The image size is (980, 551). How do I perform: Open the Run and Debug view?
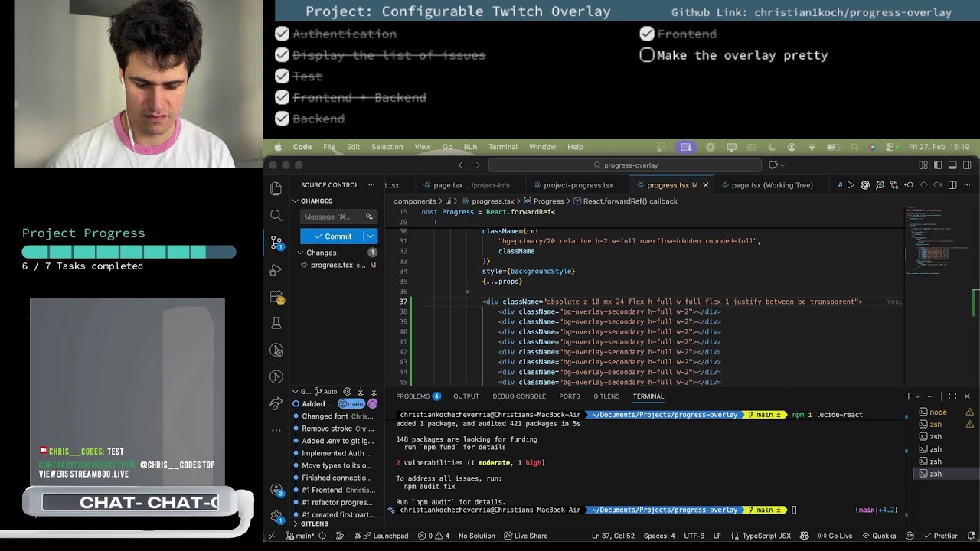(276, 270)
